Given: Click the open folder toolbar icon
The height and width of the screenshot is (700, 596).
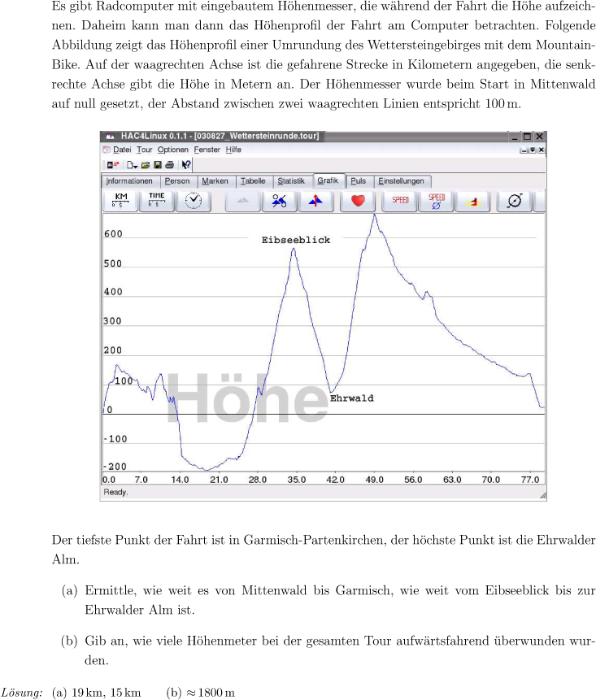Looking at the screenshot, I should pos(146,165).
